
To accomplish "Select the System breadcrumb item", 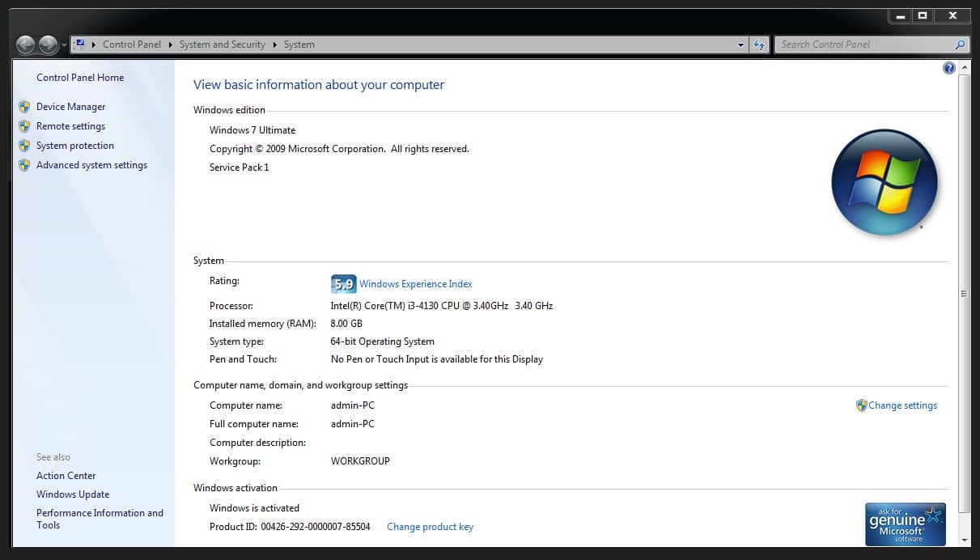I will point(299,45).
